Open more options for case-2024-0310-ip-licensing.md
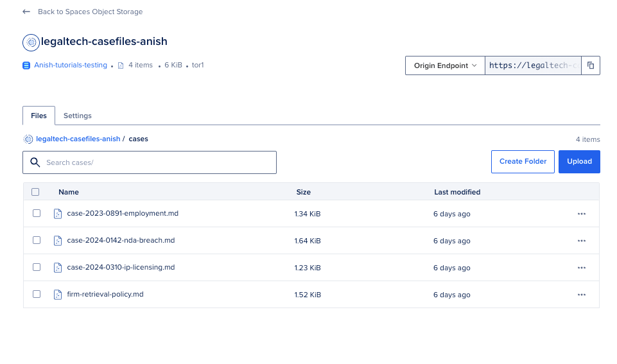 pos(582,268)
